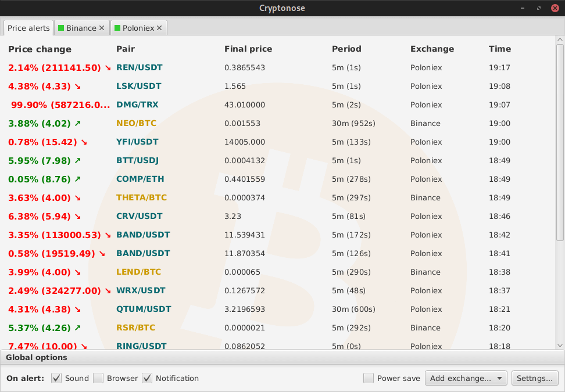This screenshot has width=565, height=392.
Task: Open the COMP/ETH pair link
Action: click(140, 179)
